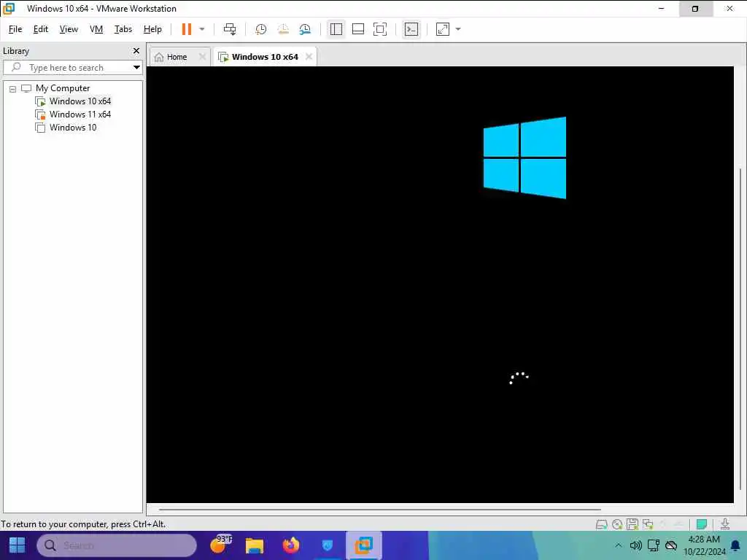
Task: Select Windows 10 x64 in library tree
Action: (x=80, y=101)
